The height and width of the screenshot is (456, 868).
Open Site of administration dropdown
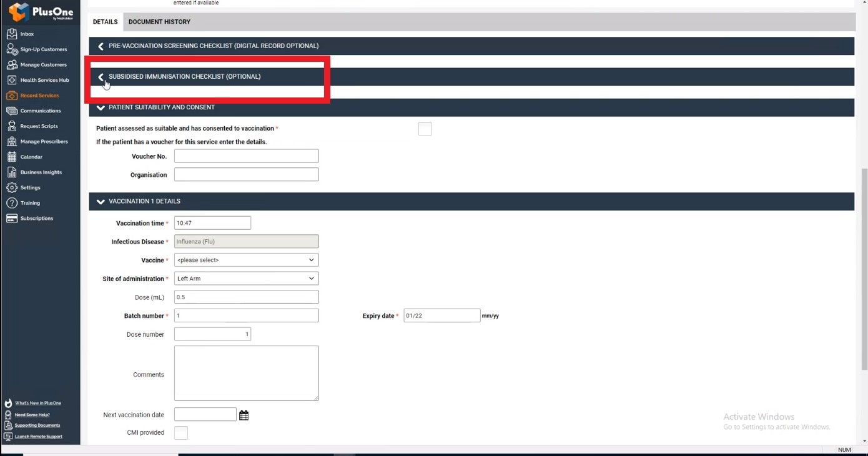[247, 279]
